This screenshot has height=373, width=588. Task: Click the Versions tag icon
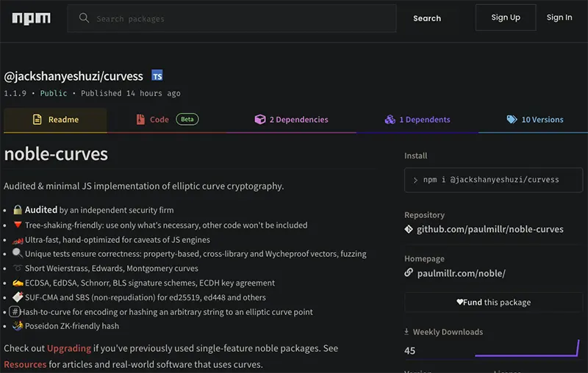(x=512, y=120)
